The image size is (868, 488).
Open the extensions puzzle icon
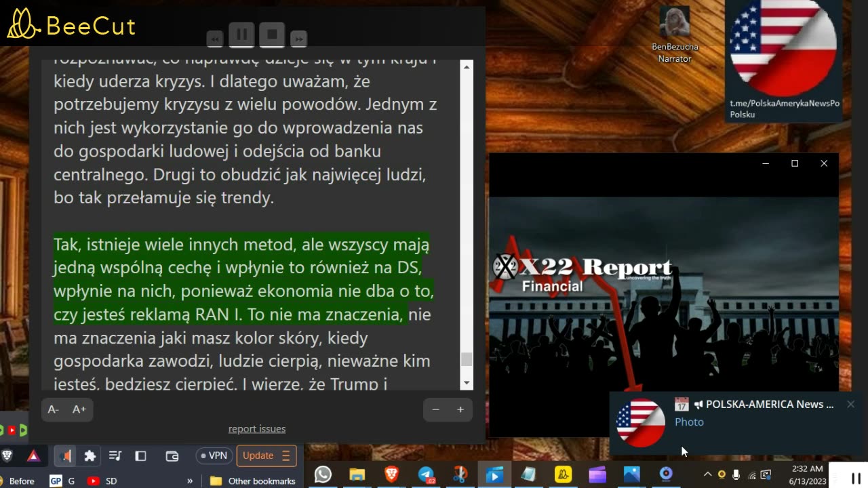tap(90, 456)
